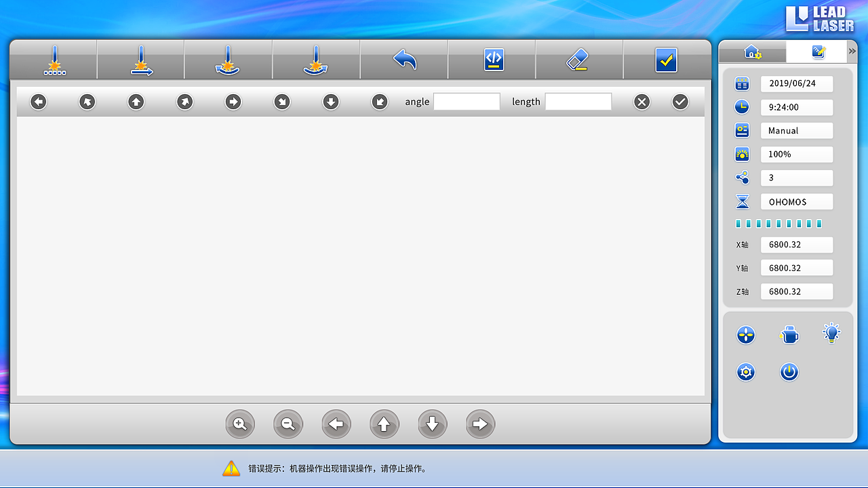Click the angle input field

point(467,102)
